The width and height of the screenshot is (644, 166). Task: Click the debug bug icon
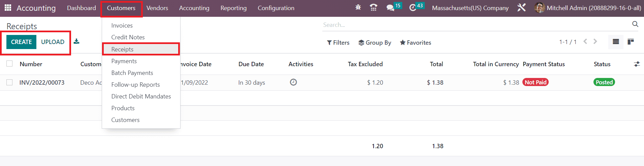358,7
